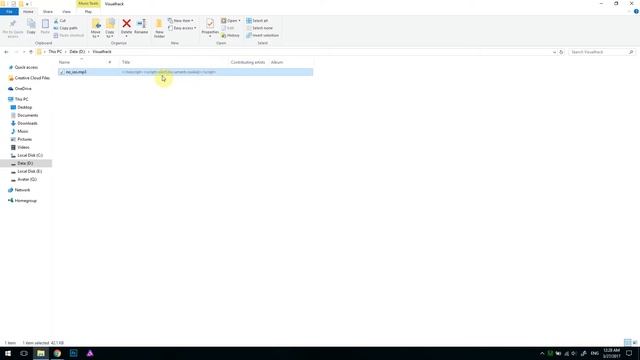Click the clock in the taskbar
This screenshot has width=640, height=360.
tap(611, 353)
